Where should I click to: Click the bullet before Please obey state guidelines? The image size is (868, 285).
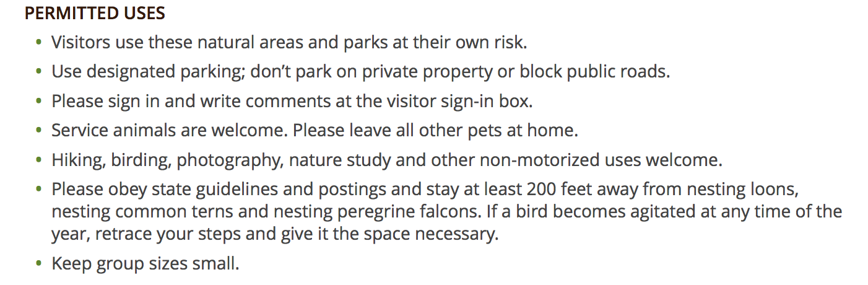[40, 190]
